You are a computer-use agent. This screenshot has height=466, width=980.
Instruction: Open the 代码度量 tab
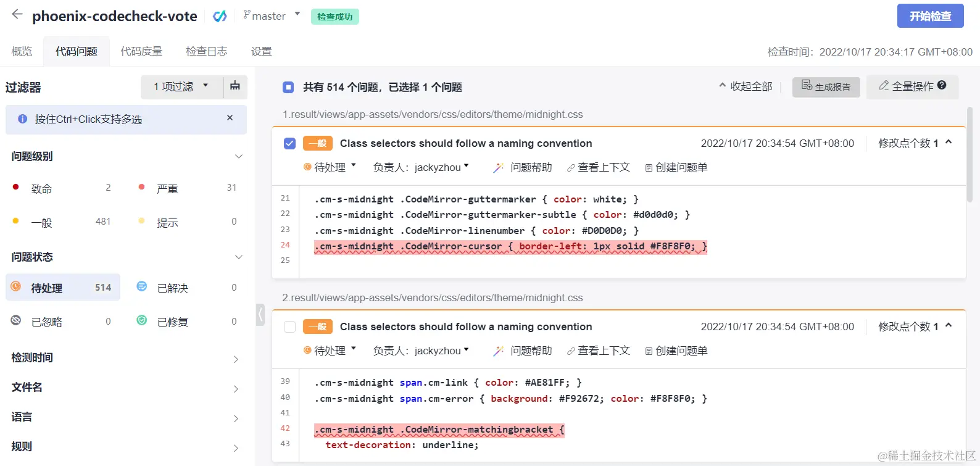(x=141, y=51)
